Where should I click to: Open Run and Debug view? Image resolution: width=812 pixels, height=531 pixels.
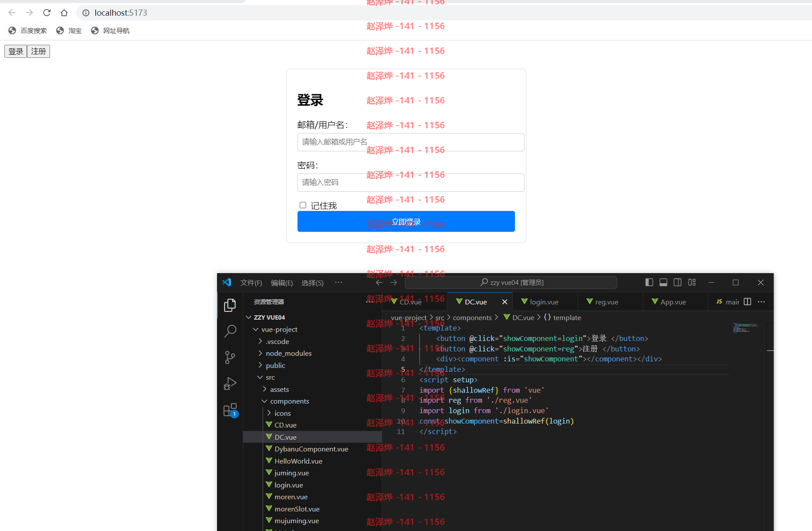tap(230, 384)
